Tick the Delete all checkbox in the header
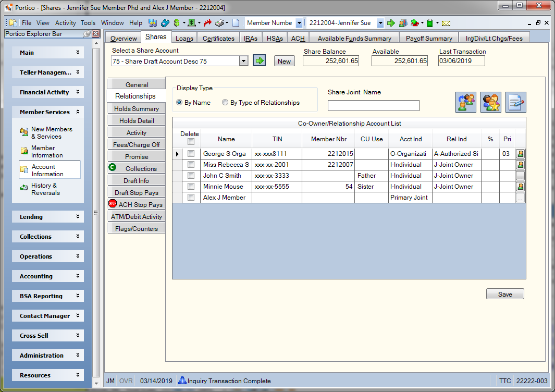555x392 pixels. coord(191,142)
